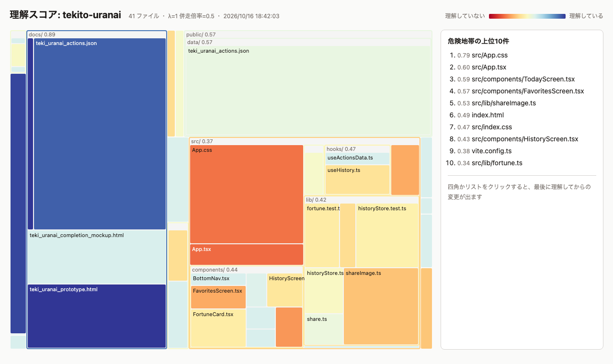Open src/components/HistoryScreen.tsx list entry
Image resolution: width=613 pixels, height=364 pixels.
pos(525,139)
